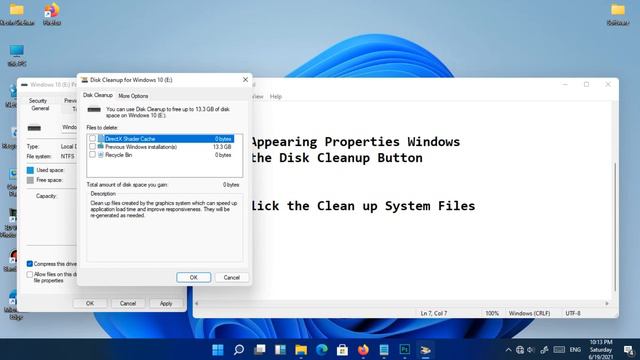Launch Microsoft Edge from the taskbar
This screenshot has width=640, height=360.
[x=322, y=350]
